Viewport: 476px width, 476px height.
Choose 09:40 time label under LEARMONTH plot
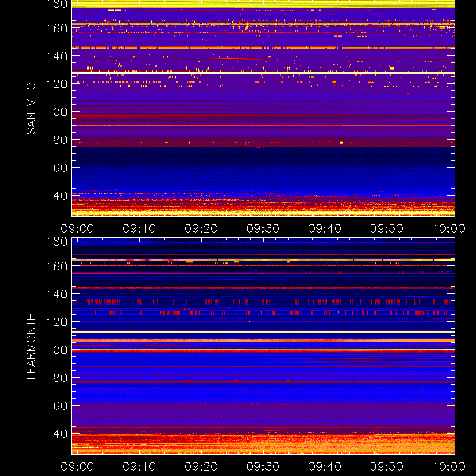click(x=325, y=466)
